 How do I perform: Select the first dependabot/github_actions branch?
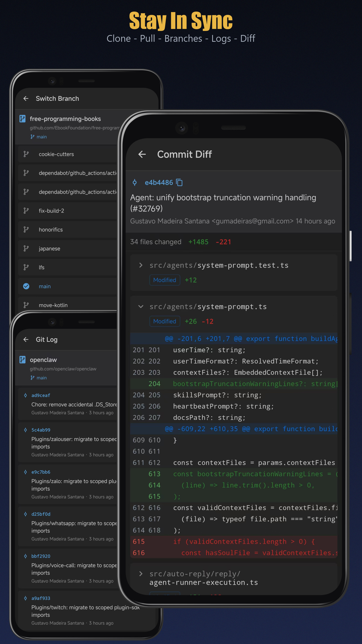click(68, 173)
